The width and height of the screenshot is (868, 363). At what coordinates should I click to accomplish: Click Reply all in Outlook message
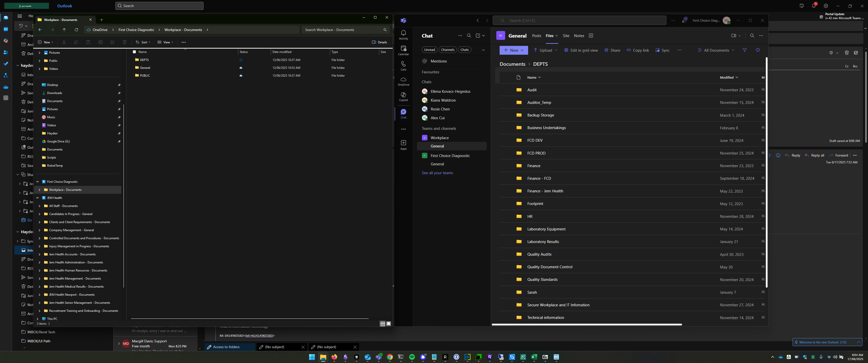[x=814, y=155]
